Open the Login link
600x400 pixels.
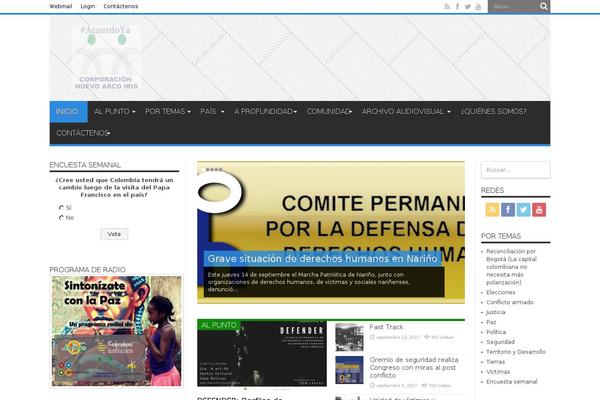pos(88,6)
